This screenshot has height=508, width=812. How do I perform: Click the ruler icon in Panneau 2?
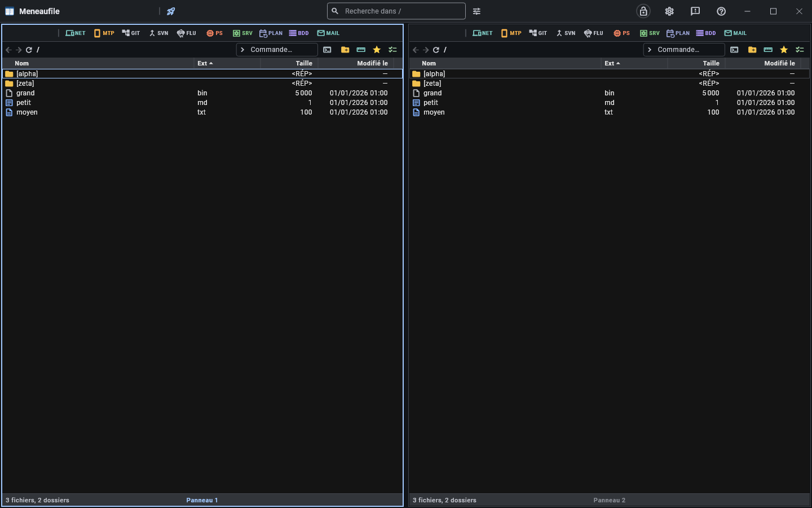click(768, 50)
